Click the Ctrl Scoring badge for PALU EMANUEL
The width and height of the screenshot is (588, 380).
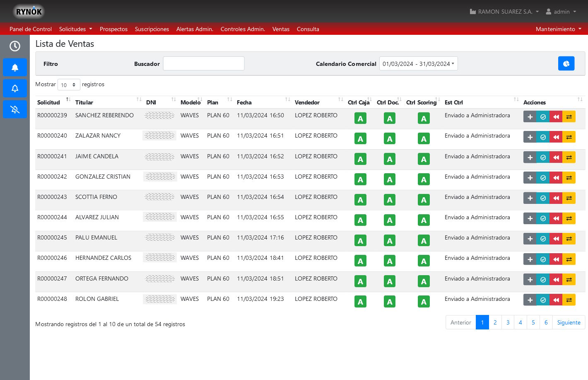point(424,241)
